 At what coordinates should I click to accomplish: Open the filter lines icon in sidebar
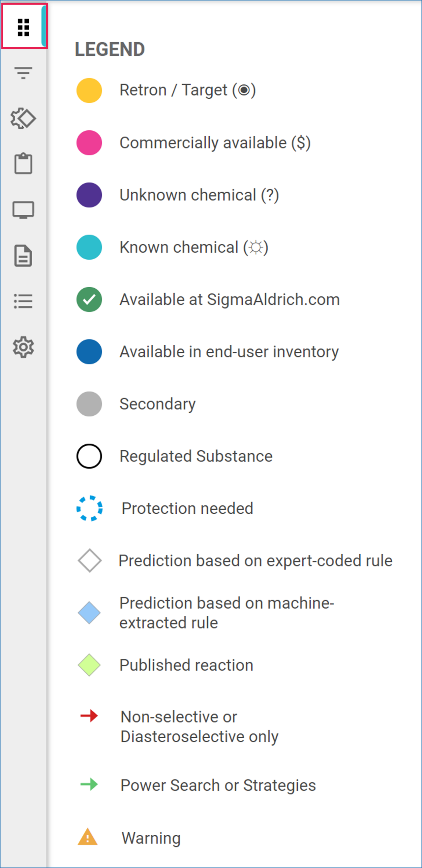pyautogui.click(x=23, y=73)
